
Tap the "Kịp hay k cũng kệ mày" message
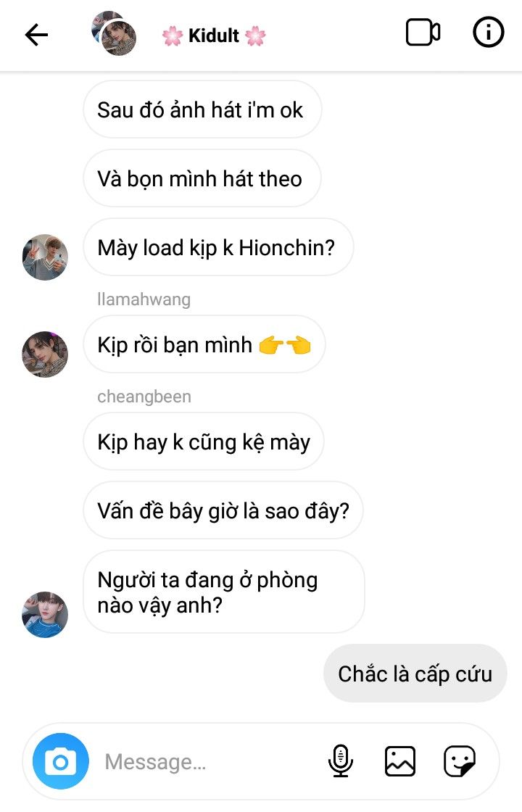click(204, 442)
